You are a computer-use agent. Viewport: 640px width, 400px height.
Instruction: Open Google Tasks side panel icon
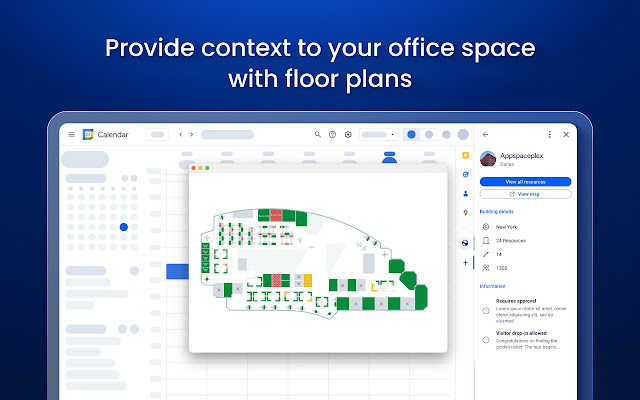pos(465,175)
